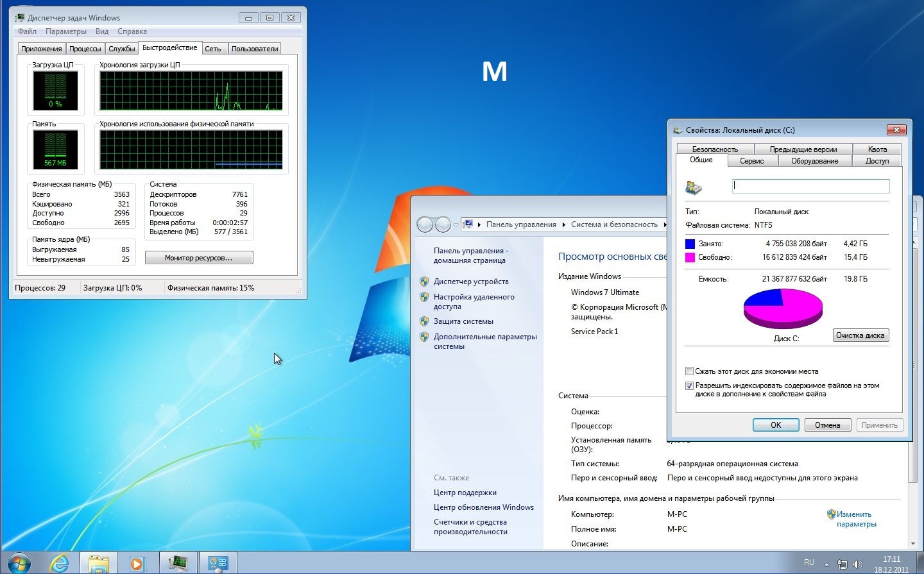Click Task Manager title bar icon
The width and height of the screenshot is (924, 574).
20,17
